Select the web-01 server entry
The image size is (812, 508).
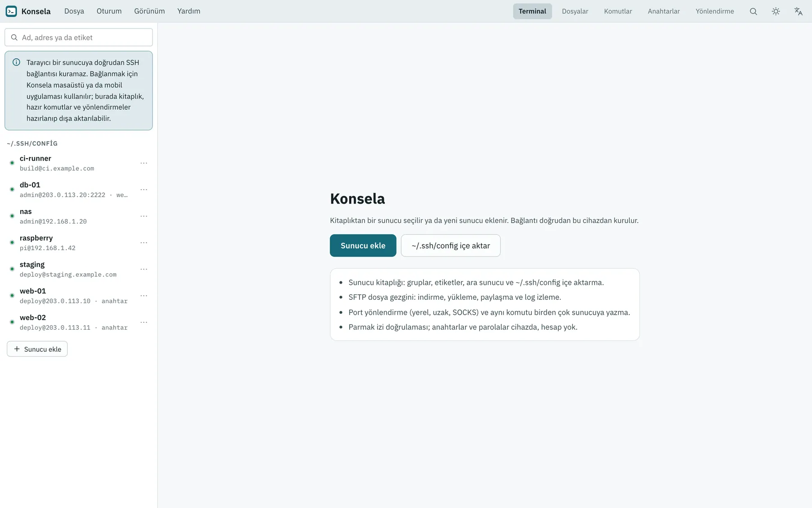(78, 296)
